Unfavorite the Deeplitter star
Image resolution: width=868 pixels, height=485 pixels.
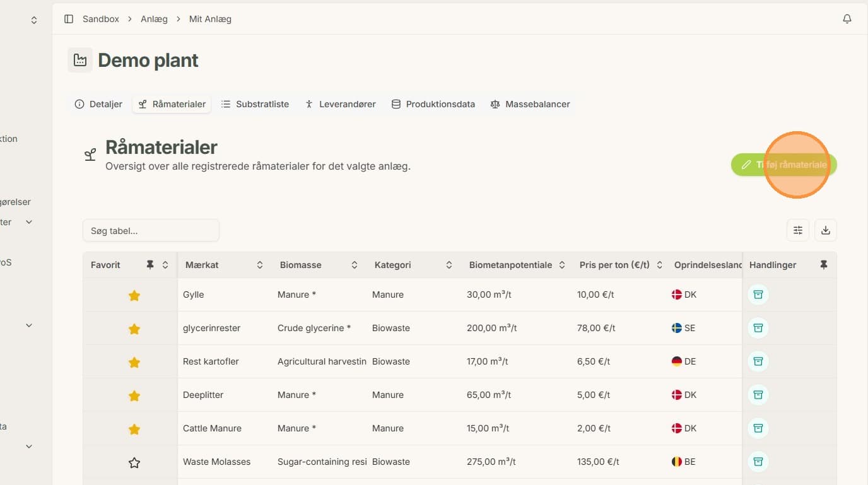tap(134, 395)
